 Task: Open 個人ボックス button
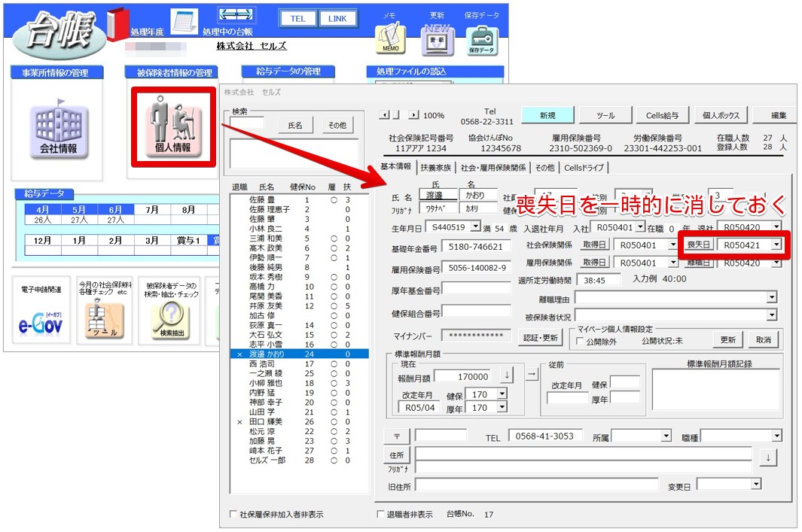(x=721, y=115)
